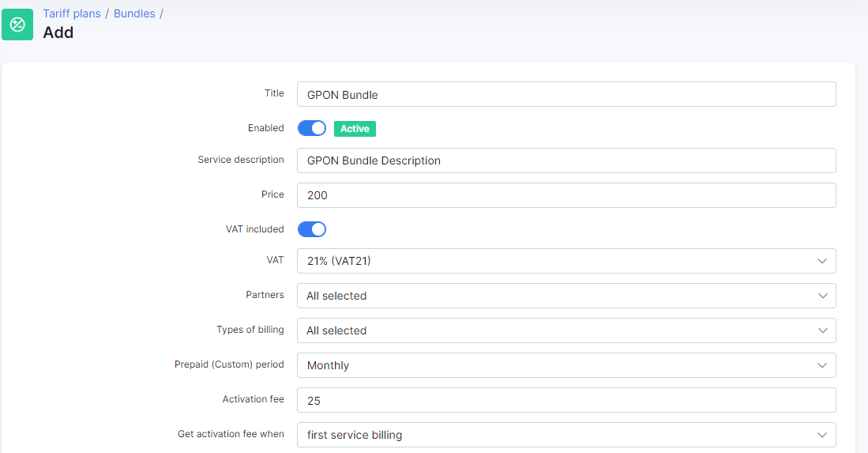This screenshot has height=453, width=868.
Task: Click the arrow on Get activation fee when
Action: point(822,435)
